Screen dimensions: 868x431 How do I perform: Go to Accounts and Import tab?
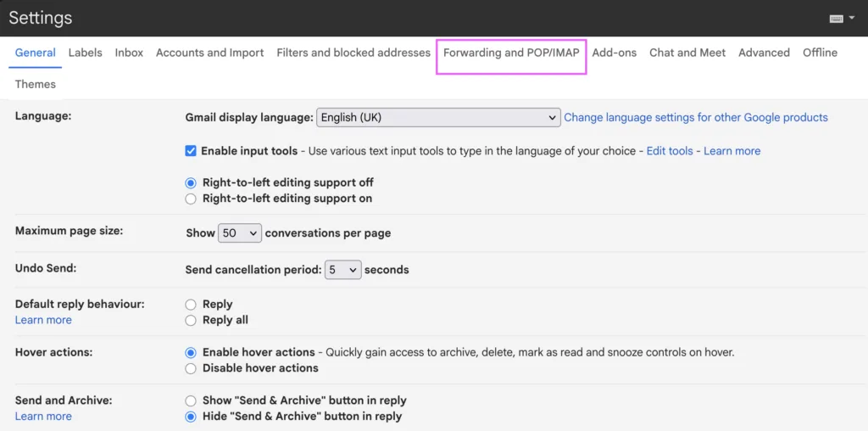[210, 53]
